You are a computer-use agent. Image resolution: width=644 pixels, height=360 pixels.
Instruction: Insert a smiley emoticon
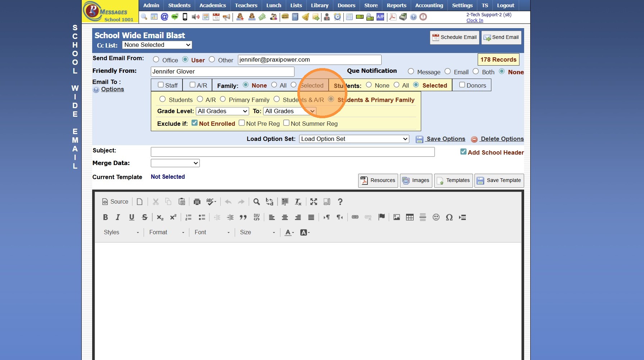(436, 217)
